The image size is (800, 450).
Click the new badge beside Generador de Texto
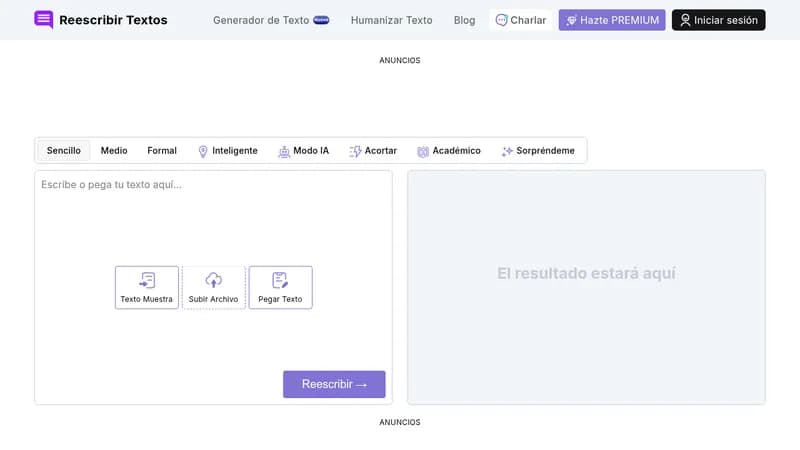[321, 20]
